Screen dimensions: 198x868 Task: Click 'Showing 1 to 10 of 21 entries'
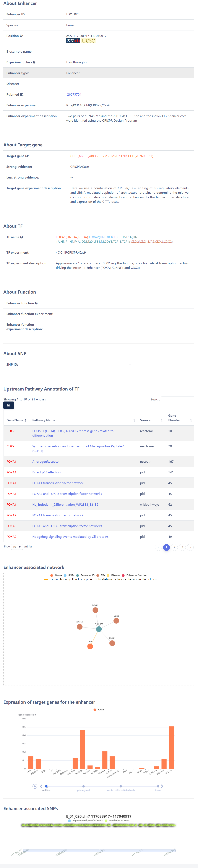pyautogui.click(x=25, y=399)
